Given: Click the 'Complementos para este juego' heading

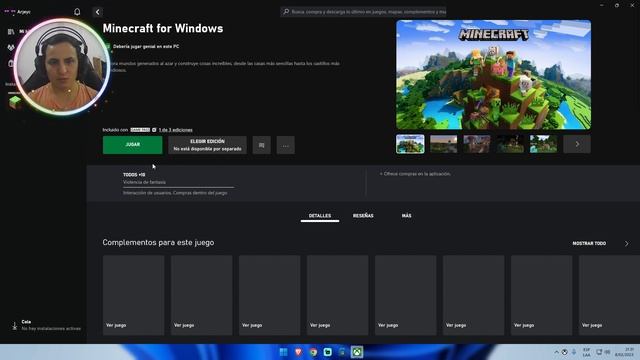Looking at the screenshot, I should (x=158, y=242).
